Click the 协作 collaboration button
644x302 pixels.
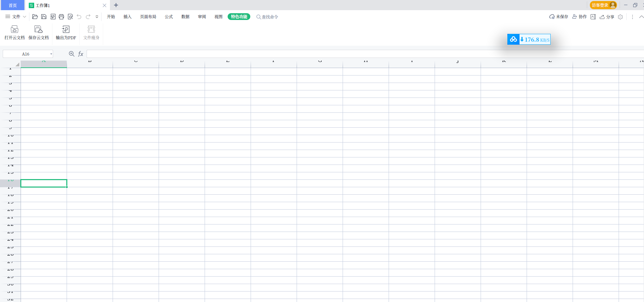click(x=579, y=17)
